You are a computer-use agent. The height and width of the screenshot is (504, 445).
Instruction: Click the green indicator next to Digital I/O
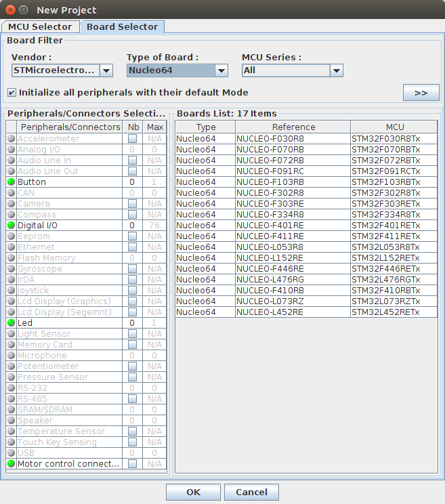click(11, 226)
